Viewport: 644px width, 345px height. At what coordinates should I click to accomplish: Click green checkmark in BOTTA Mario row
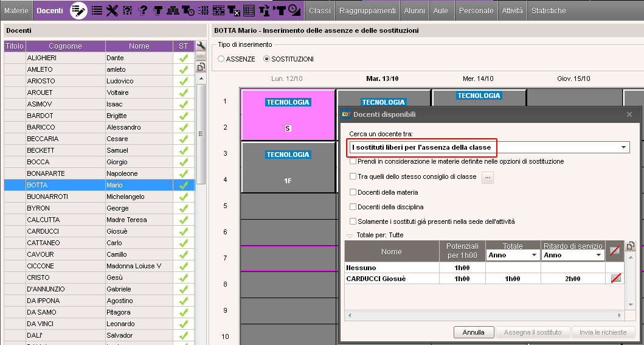click(x=184, y=185)
